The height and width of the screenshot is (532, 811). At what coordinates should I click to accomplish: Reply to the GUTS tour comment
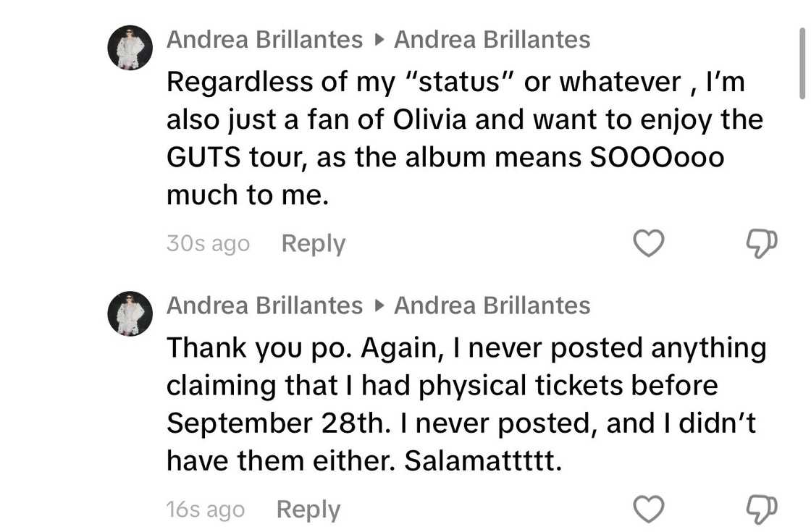point(313,244)
